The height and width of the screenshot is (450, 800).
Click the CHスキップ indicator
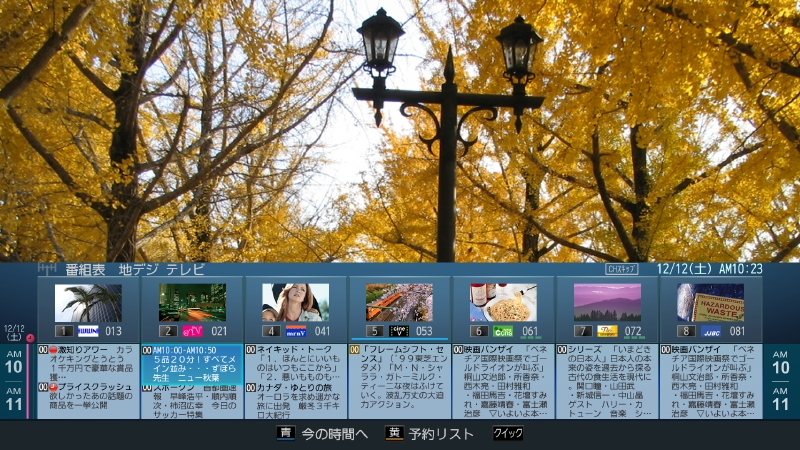(621, 269)
